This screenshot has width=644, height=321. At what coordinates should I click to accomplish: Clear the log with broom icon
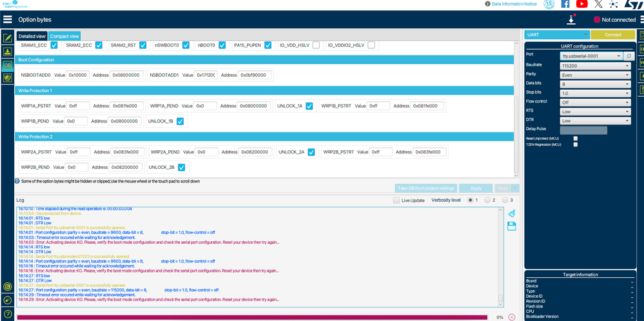click(512, 213)
